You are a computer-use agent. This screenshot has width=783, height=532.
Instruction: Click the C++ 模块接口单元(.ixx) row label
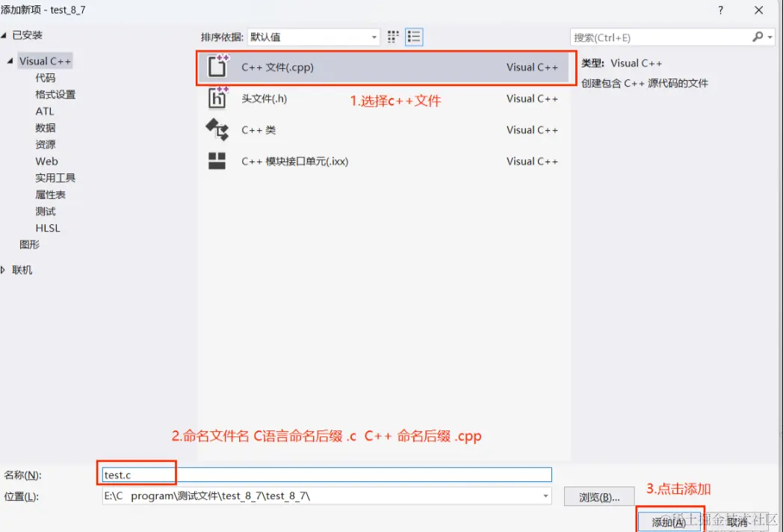294,161
